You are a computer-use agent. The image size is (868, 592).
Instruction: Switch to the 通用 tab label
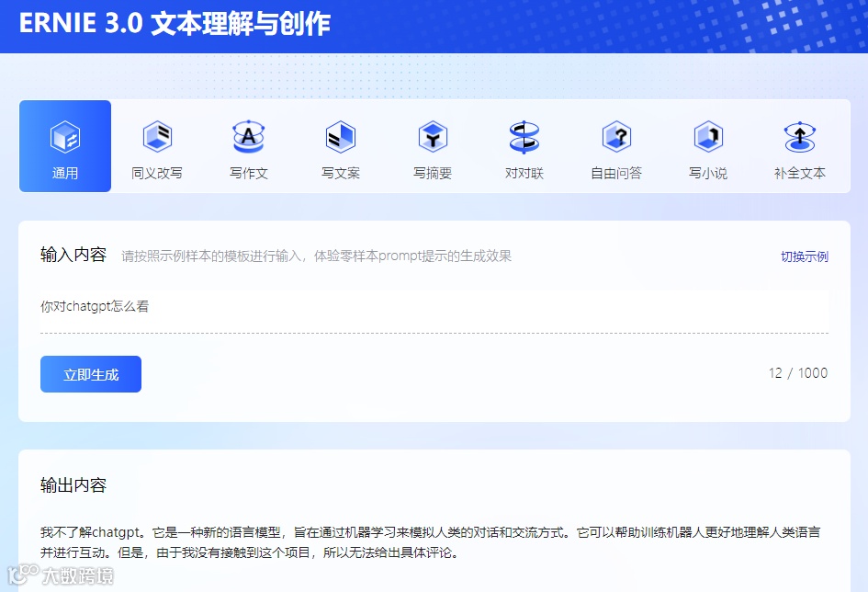click(x=65, y=174)
